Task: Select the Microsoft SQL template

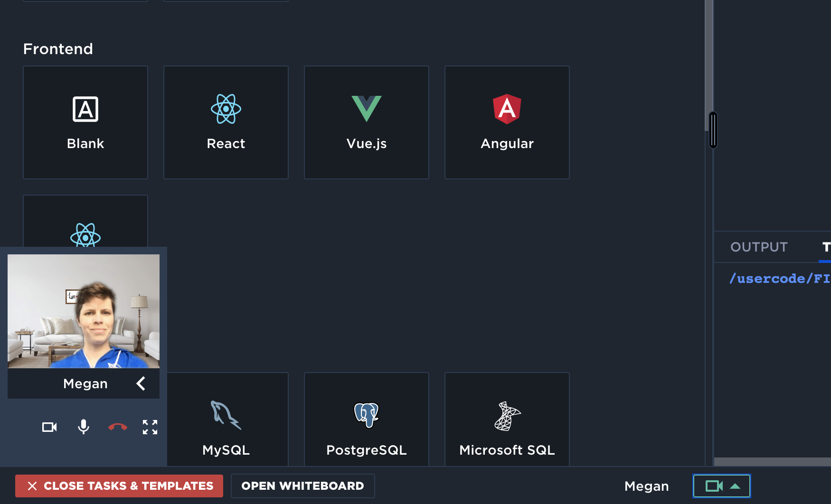Action: pyautogui.click(x=507, y=419)
